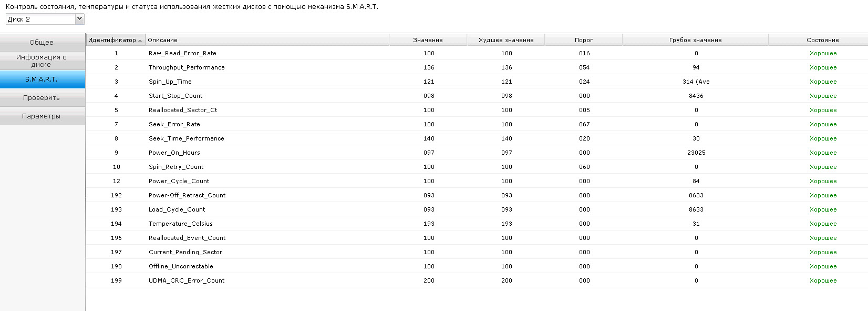This screenshot has height=311, width=868.
Task: Sort by Идентификатор column arrow
Action: [140, 41]
